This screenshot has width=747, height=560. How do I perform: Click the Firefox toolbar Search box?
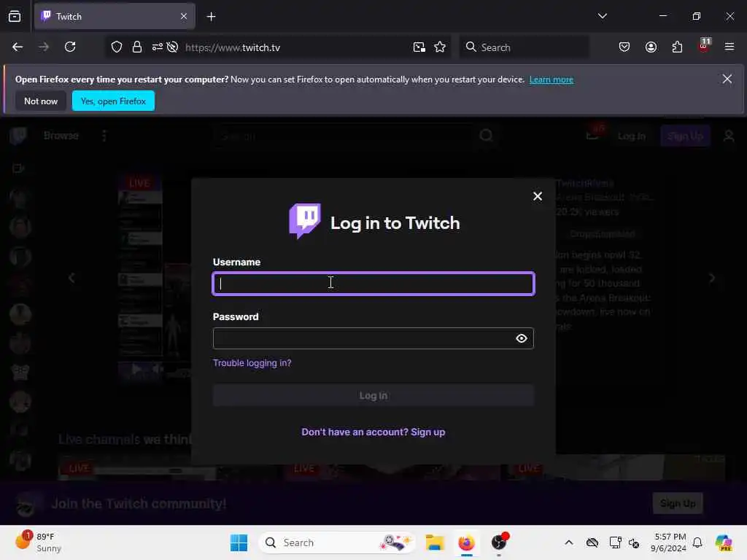pos(524,47)
